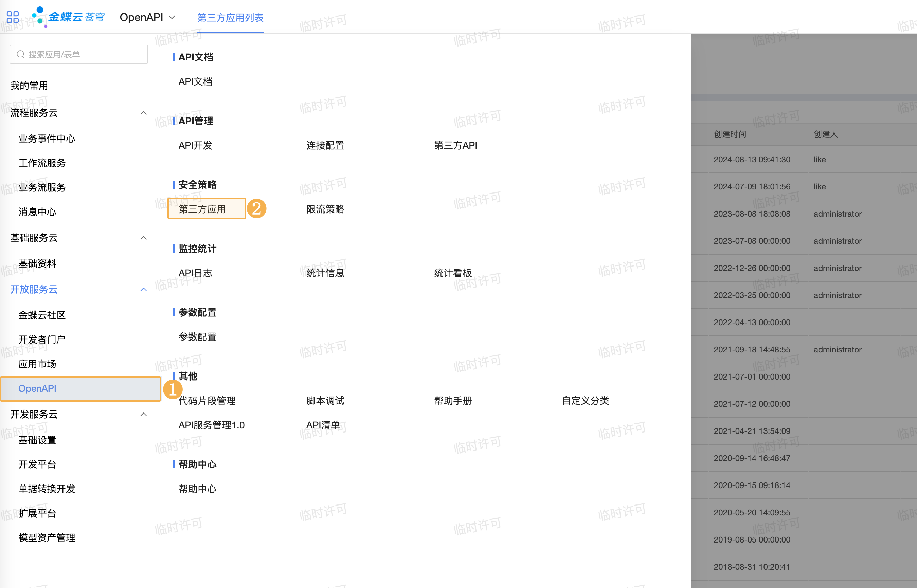Go to the API开发 page
This screenshot has width=917, height=588.
point(195,146)
